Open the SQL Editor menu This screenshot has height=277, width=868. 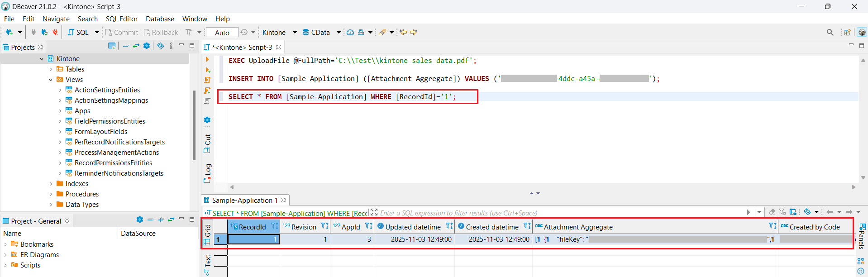pyautogui.click(x=121, y=19)
